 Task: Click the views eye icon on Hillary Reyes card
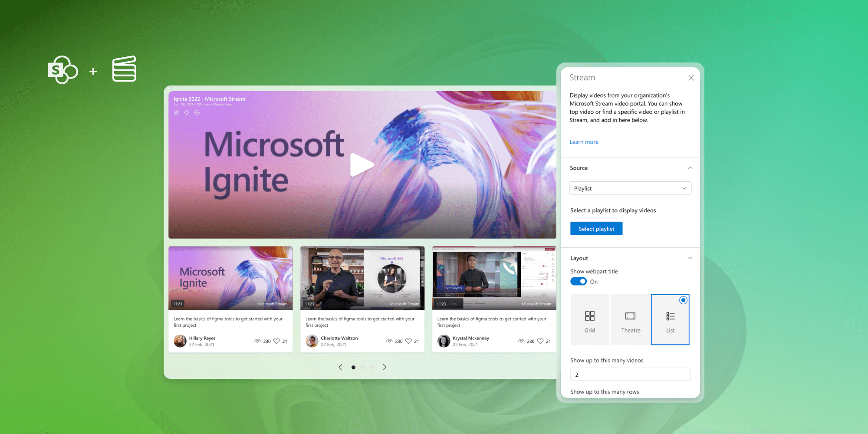[257, 341]
